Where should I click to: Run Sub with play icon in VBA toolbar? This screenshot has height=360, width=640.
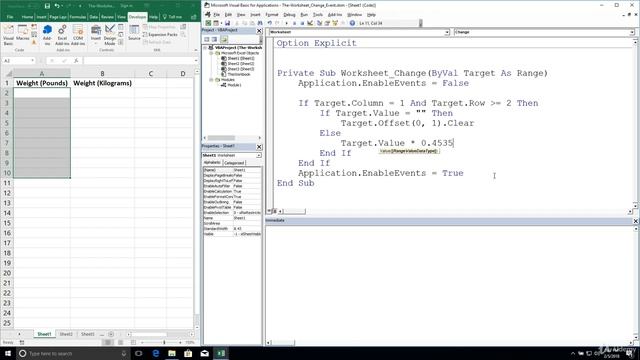(287, 23)
